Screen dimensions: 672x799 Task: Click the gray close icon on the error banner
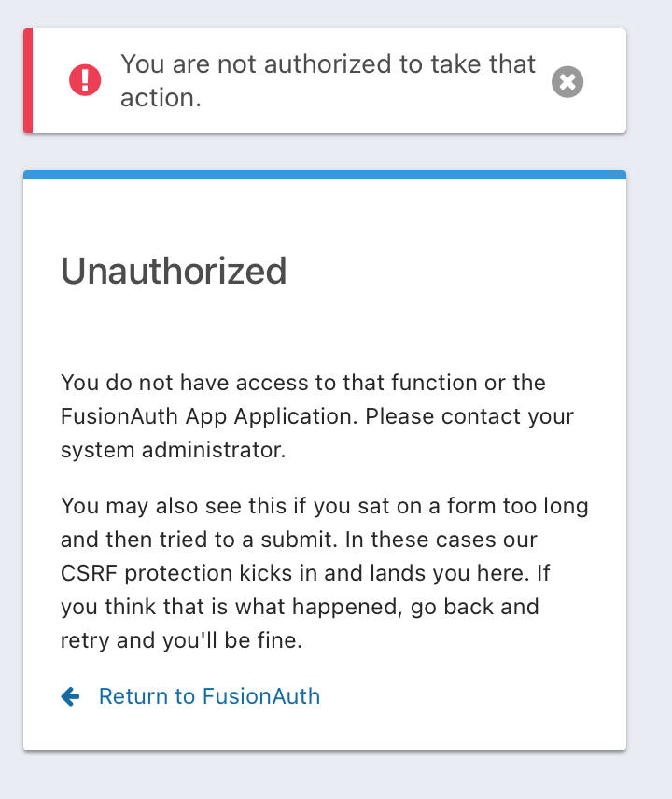pos(567,82)
